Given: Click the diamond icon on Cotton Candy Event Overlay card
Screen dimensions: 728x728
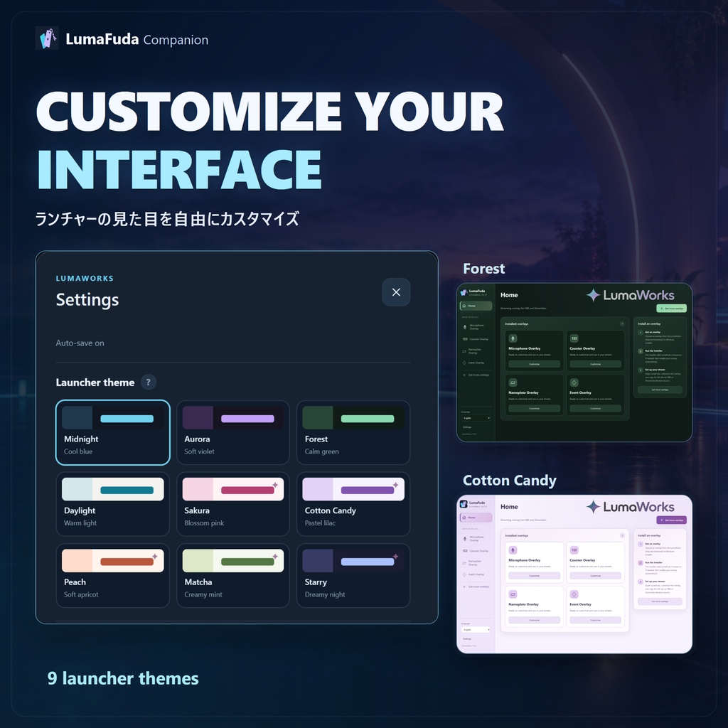Looking at the screenshot, I should click(x=574, y=594).
